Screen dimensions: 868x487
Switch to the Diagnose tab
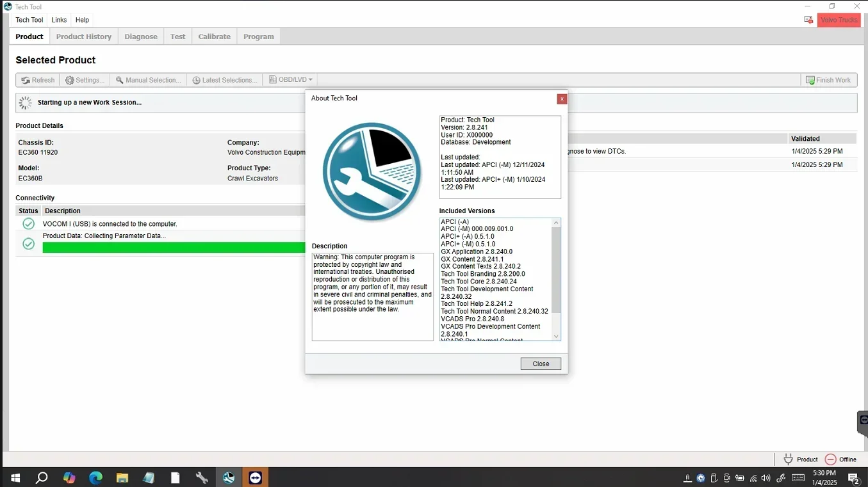tap(141, 36)
